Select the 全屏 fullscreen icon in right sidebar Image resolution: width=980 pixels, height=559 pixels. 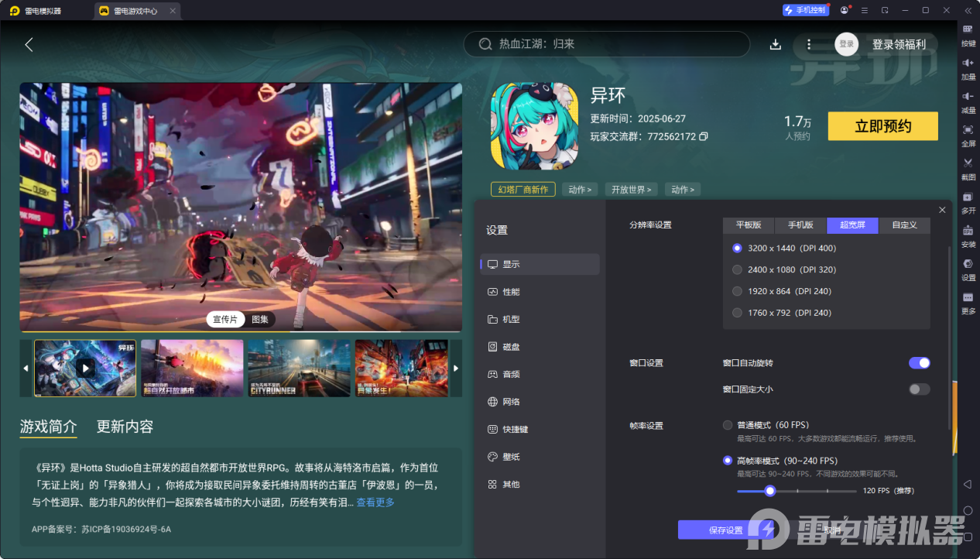(968, 134)
